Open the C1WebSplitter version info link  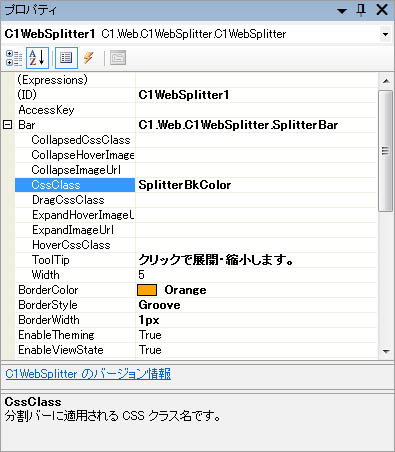coord(88,374)
